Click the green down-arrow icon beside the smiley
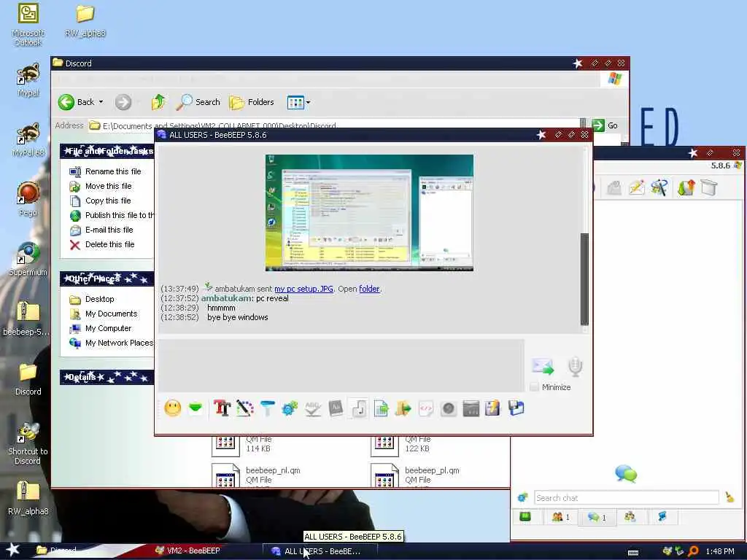Image resolution: width=747 pixels, height=560 pixels. 196,408
